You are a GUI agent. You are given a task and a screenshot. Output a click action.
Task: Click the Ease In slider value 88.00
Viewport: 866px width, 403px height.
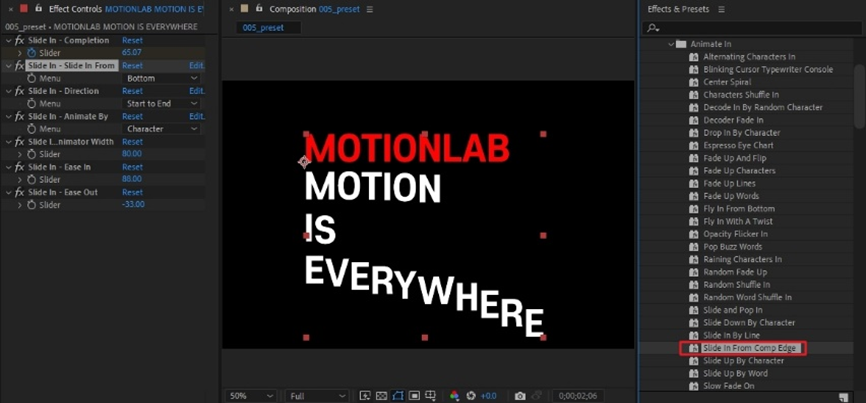131,179
